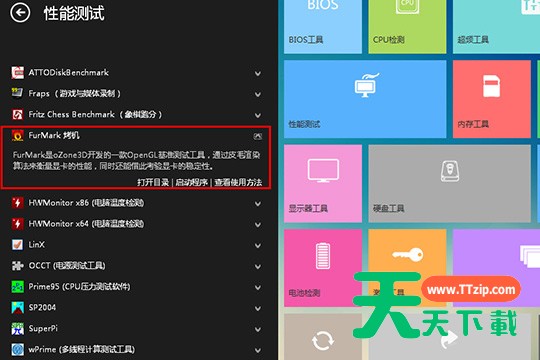
Task: Click the Fritz Chess Benchmark icon
Action: point(18,114)
